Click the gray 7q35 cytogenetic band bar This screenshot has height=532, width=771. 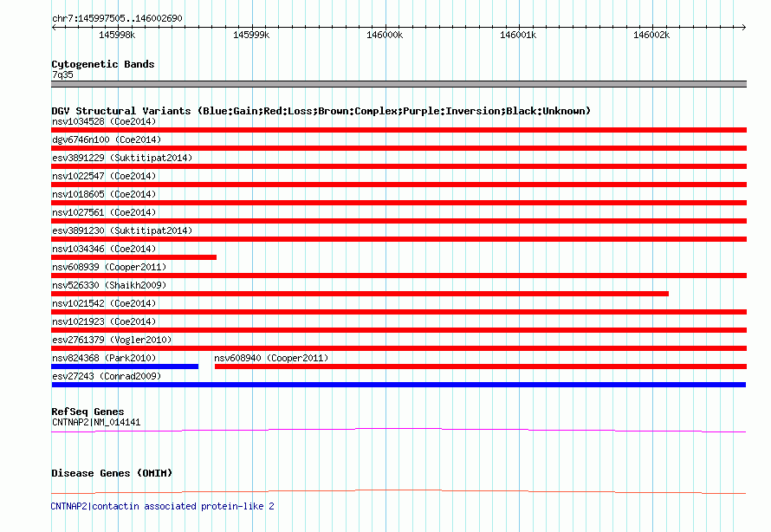(398, 84)
